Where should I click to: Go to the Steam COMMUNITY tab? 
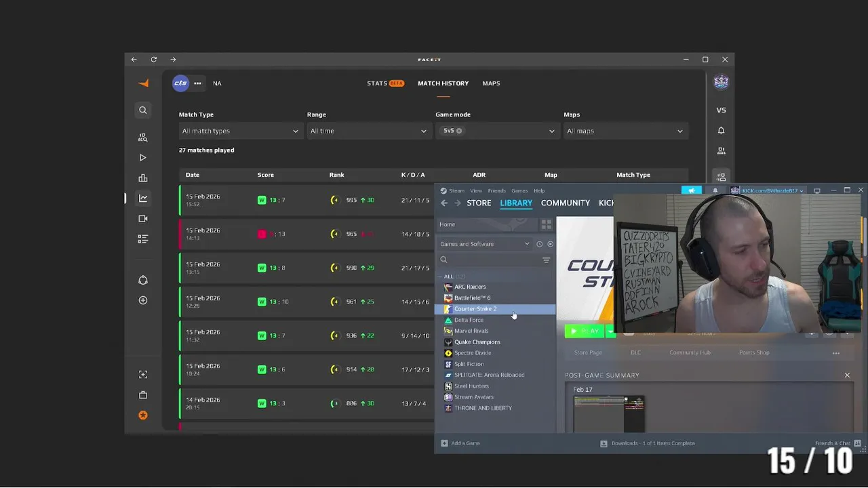click(x=566, y=203)
